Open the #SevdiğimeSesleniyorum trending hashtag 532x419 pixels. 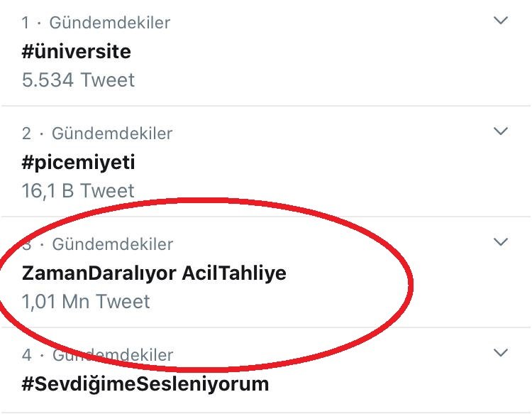(145, 384)
